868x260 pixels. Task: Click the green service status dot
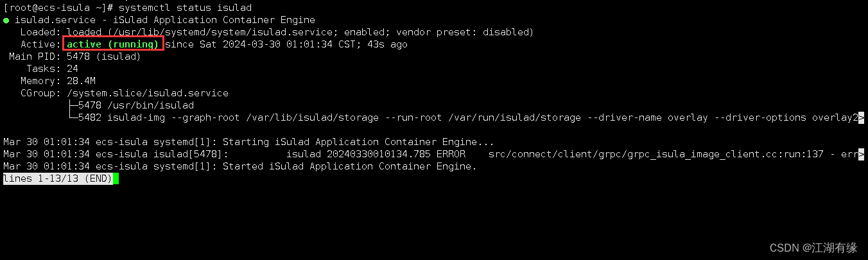click(6, 21)
